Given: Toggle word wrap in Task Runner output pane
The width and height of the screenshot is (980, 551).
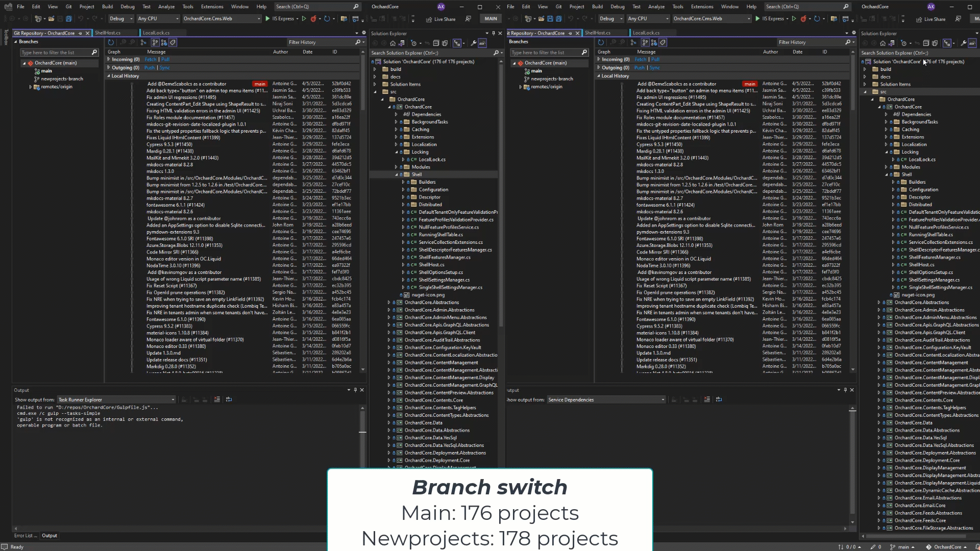Looking at the screenshot, I should pos(229,399).
